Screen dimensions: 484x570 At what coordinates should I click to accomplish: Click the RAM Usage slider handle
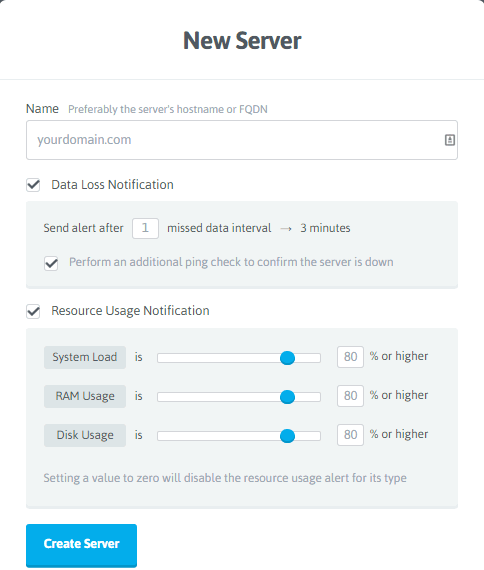pos(287,397)
